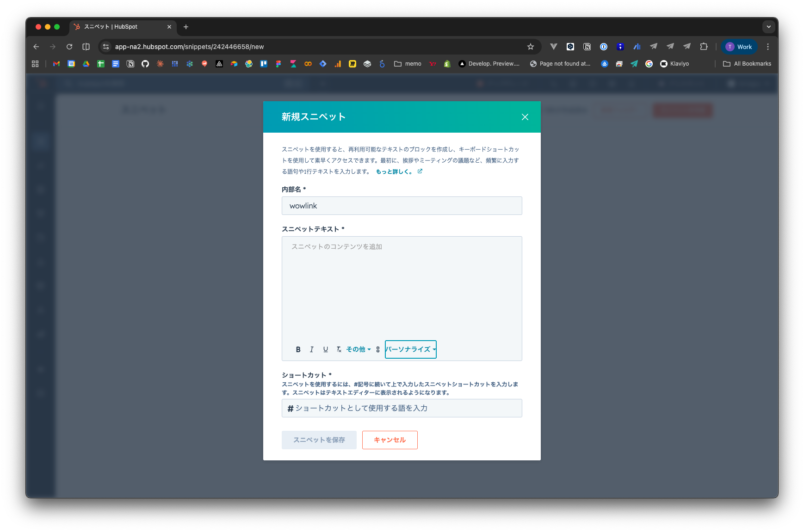Open the Google Calendar bookmark
This screenshot has width=804, height=532.
tap(71, 64)
